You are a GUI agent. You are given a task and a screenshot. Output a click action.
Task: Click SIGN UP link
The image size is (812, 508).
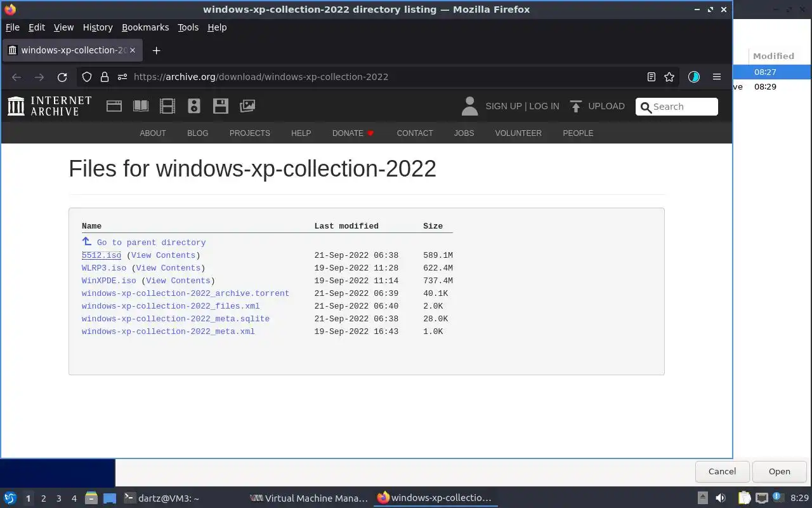point(504,106)
